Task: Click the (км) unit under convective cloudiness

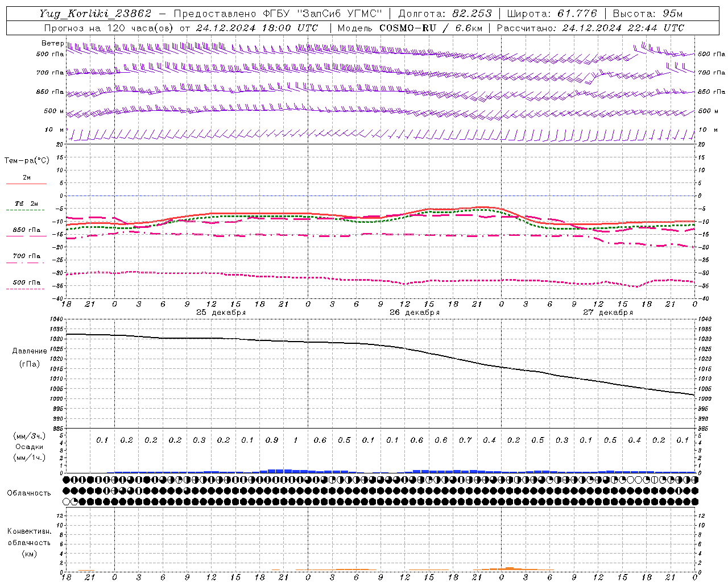Action: 29,554
